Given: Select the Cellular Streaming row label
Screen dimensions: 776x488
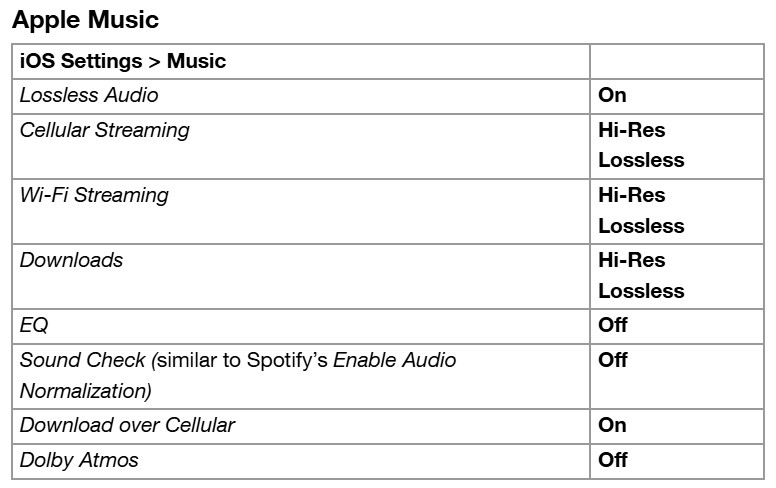Looking at the screenshot, I should click(104, 130).
